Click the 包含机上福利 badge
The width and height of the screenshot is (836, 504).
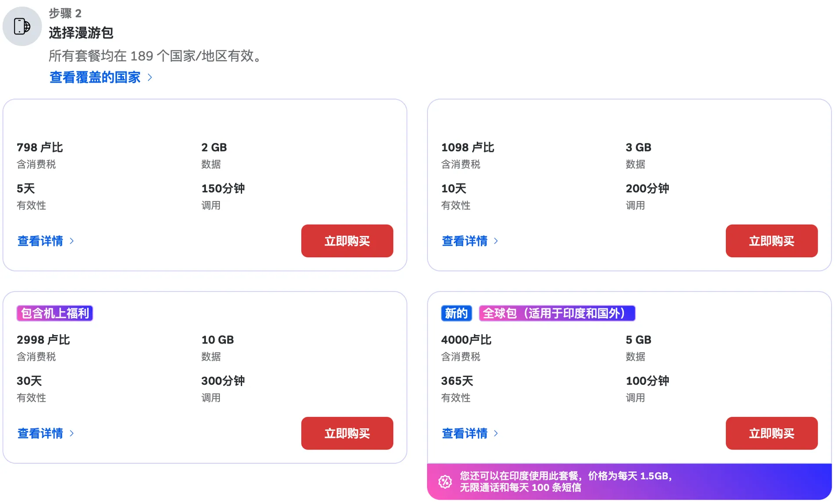pos(54,313)
